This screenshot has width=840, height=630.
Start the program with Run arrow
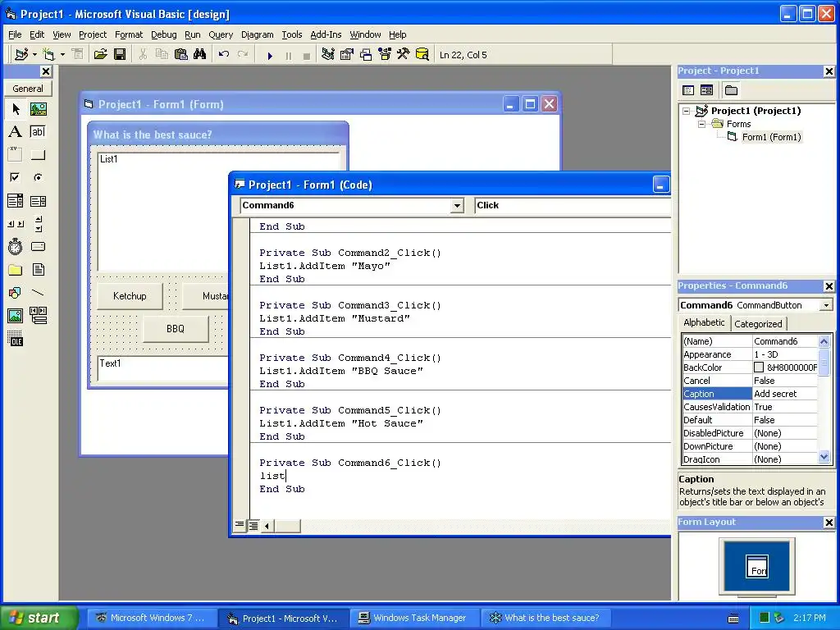tap(270, 55)
